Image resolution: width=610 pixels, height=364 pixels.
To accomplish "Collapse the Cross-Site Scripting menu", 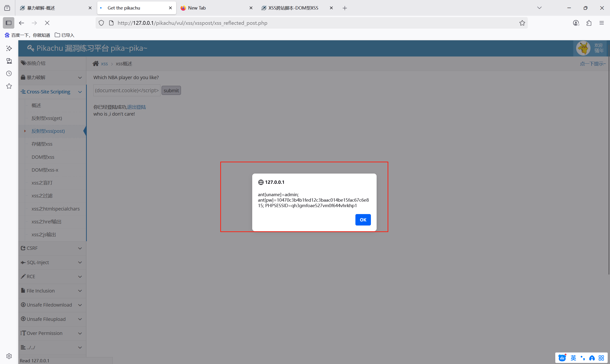I will click(52, 92).
